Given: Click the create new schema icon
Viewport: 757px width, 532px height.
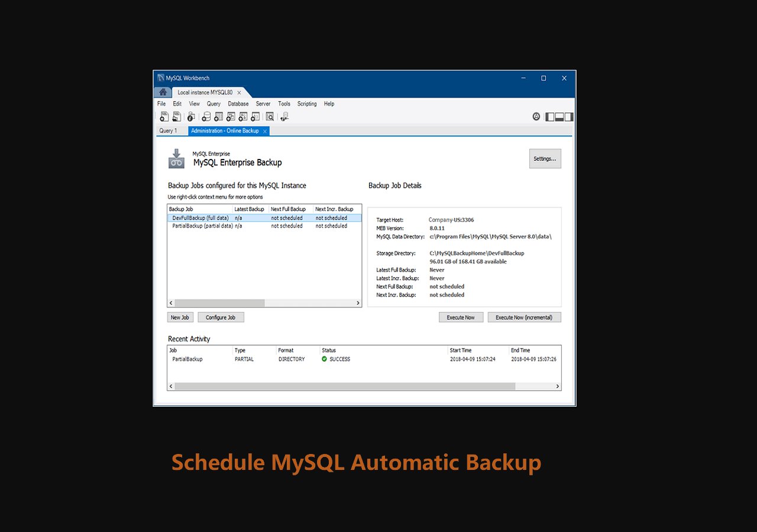Looking at the screenshot, I should coord(206,116).
